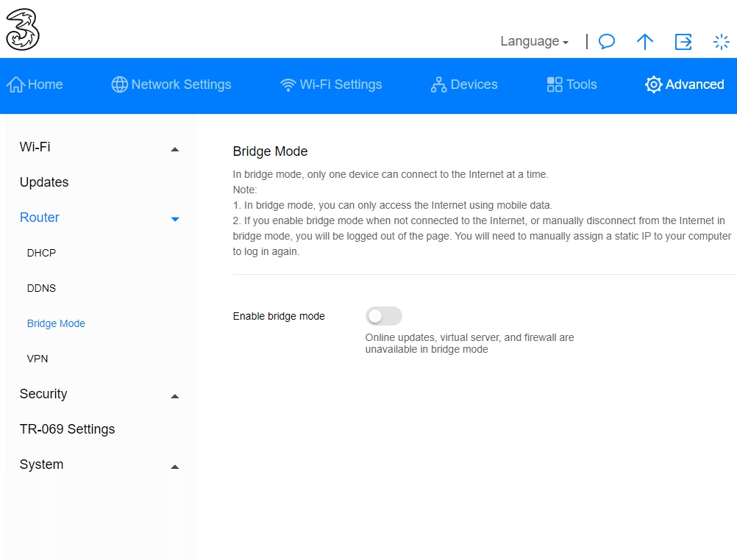Select DHCP under Router
This screenshot has width=737, height=560.
click(x=41, y=253)
